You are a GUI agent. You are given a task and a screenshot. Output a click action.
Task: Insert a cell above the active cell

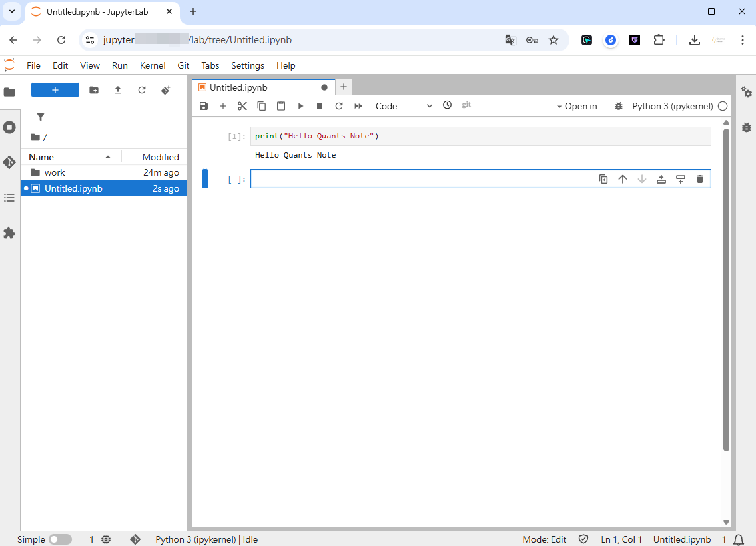pos(661,179)
